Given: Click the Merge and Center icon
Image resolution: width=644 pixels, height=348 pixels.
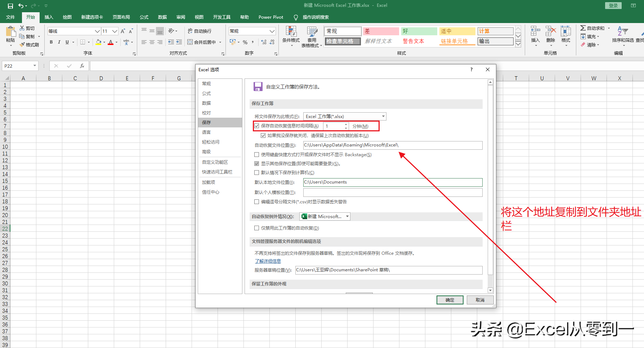Looking at the screenshot, I should 190,42.
